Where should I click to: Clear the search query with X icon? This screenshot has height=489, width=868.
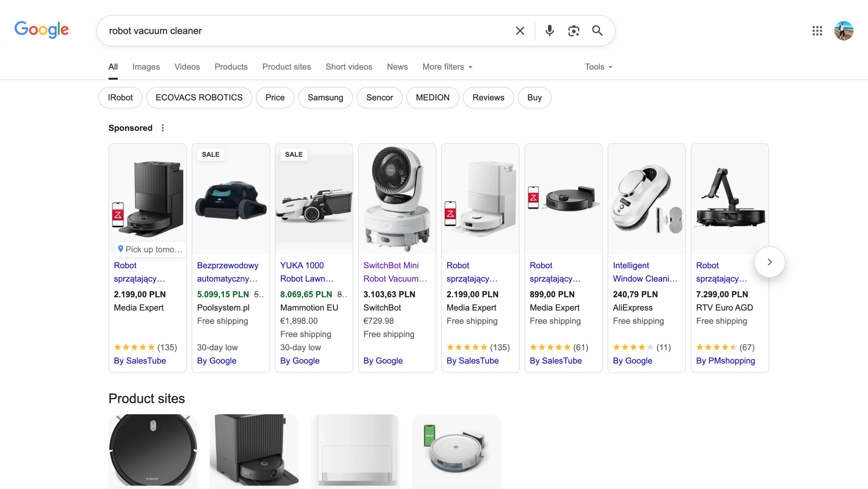click(520, 31)
